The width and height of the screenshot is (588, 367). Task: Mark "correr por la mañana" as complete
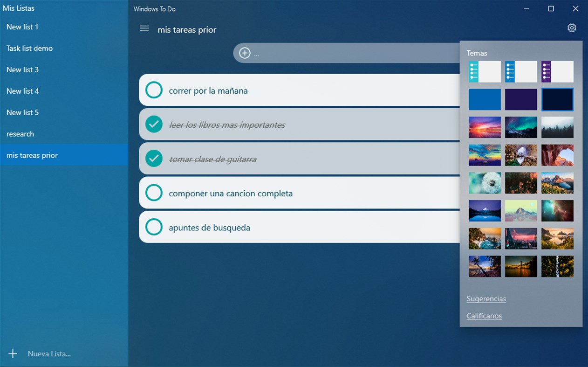click(x=154, y=90)
